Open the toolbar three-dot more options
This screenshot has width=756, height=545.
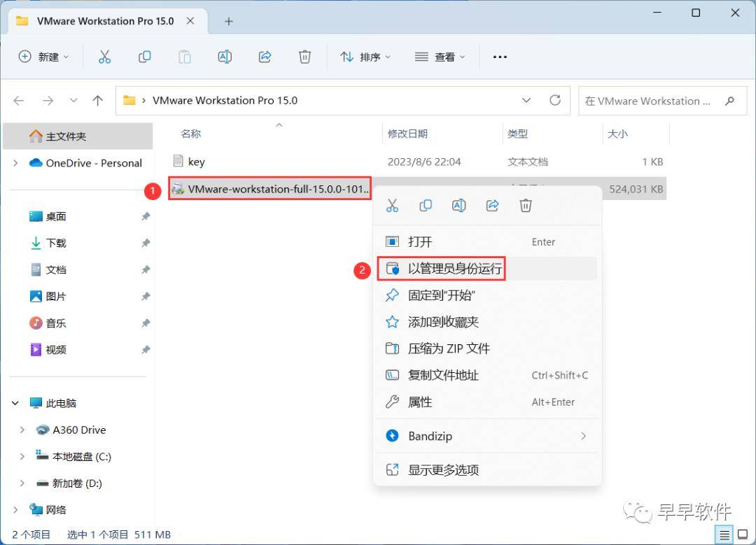click(x=500, y=57)
